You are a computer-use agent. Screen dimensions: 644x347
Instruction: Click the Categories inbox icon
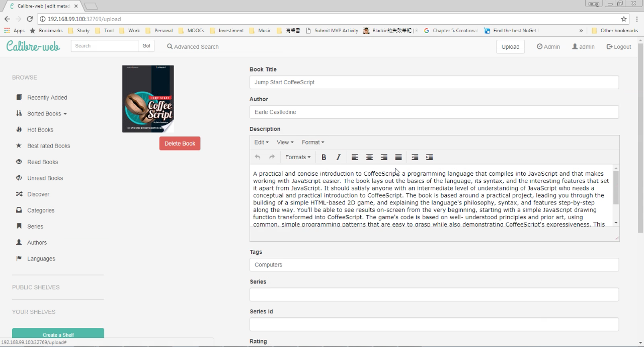coord(19,210)
